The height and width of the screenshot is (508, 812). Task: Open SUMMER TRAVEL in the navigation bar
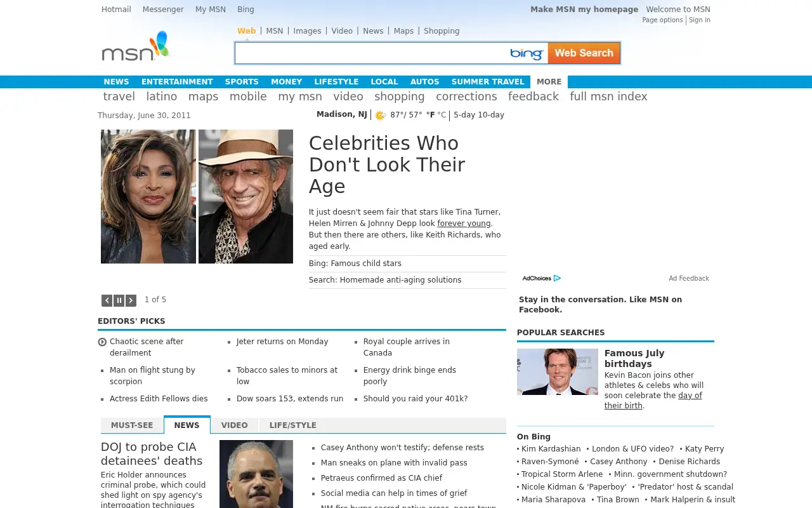coord(488,82)
